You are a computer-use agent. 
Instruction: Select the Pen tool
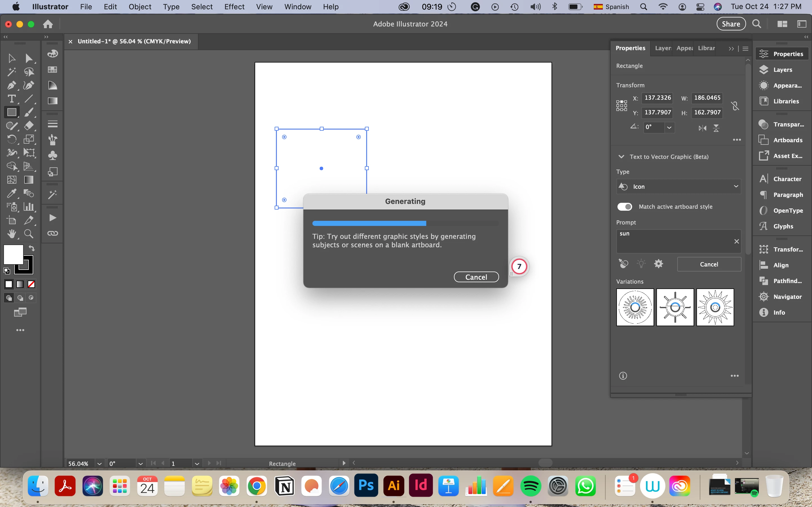pos(11,85)
